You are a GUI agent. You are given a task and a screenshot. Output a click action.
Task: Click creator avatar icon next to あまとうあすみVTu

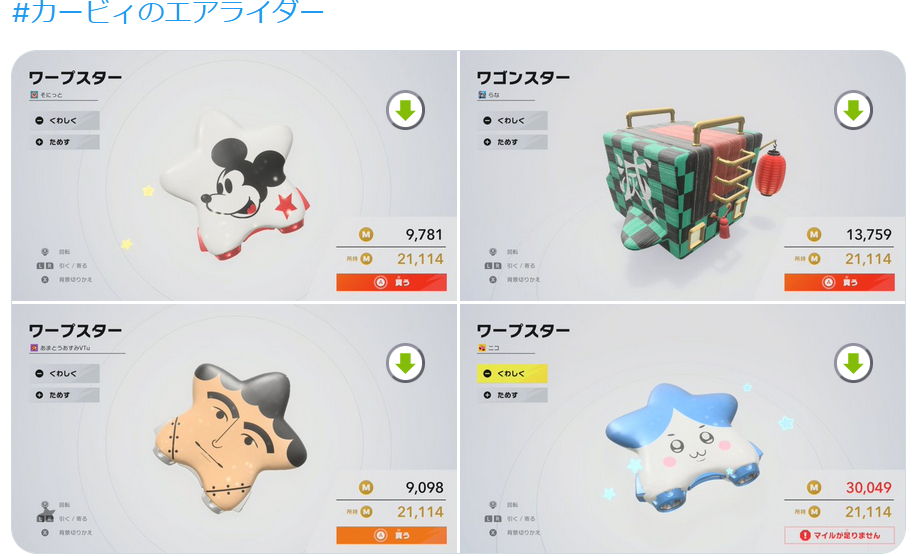click(x=34, y=348)
